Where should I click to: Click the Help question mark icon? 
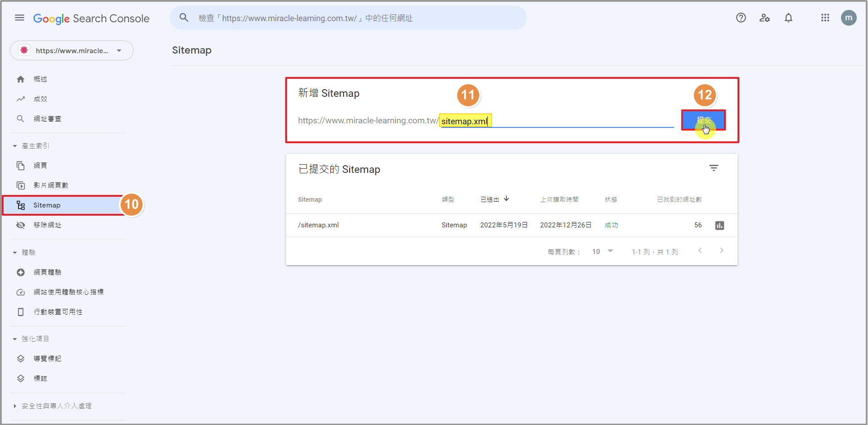[x=741, y=18]
